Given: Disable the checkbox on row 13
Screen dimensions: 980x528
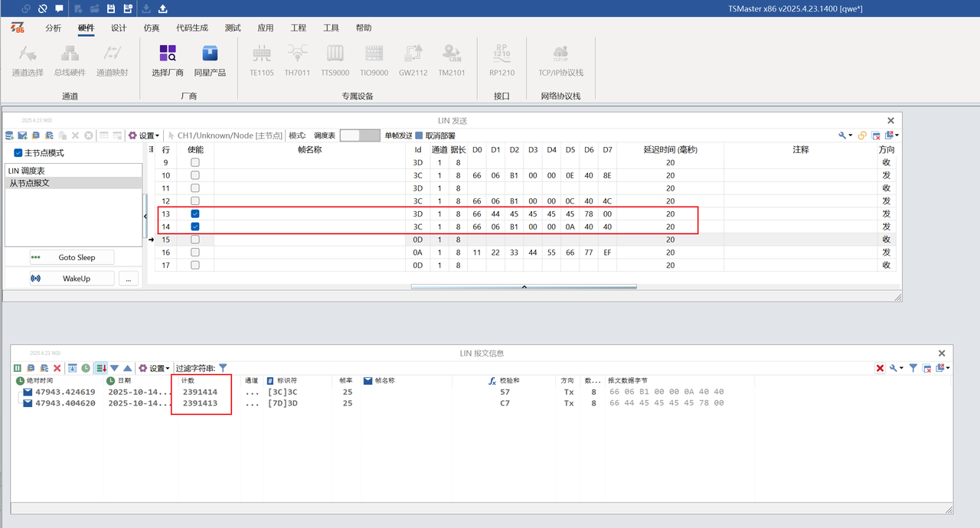Looking at the screenshot, I should (x=194, y=213).
